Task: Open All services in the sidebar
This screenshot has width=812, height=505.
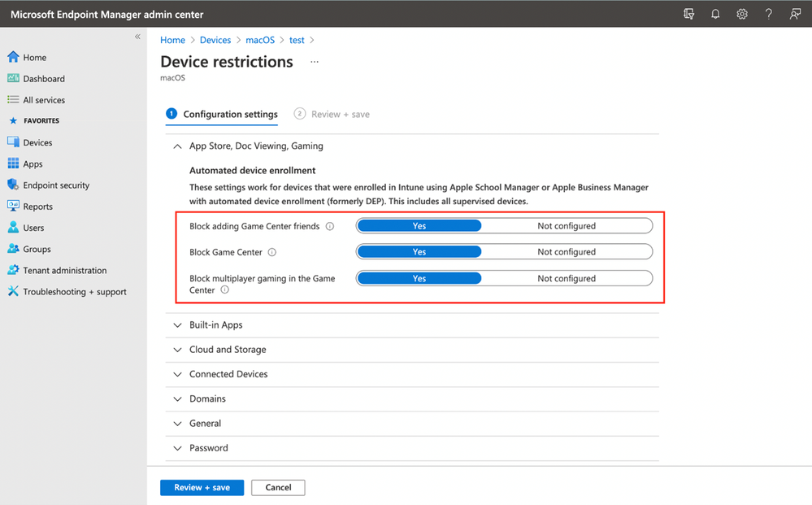Action: 44,100
